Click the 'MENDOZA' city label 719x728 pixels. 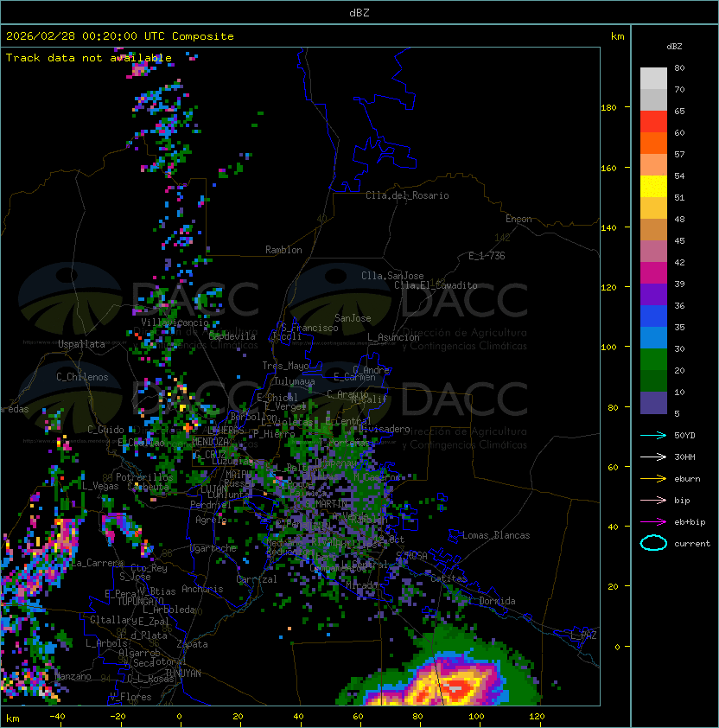coord(210,442)
